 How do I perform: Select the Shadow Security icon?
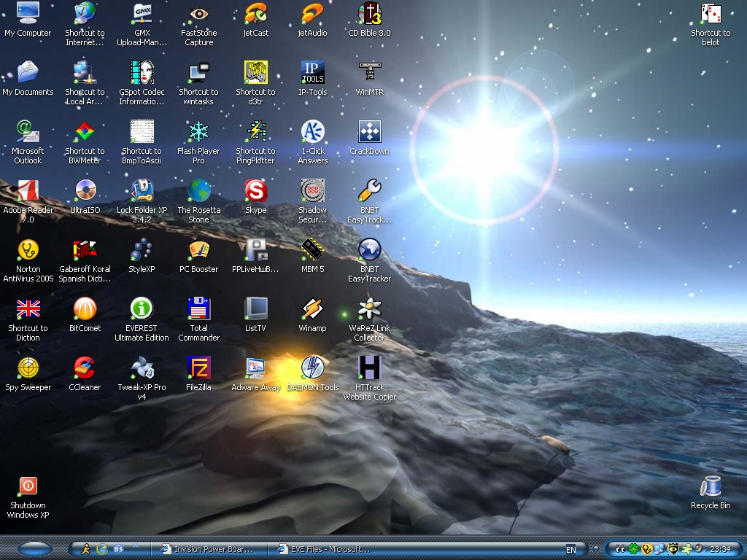[x=312, y=190]
